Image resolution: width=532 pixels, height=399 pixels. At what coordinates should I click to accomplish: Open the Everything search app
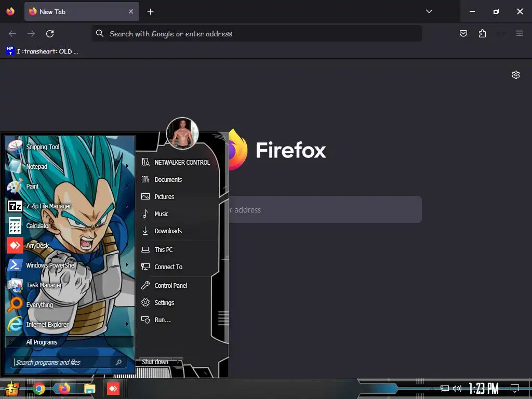click(x=70, y=304)
